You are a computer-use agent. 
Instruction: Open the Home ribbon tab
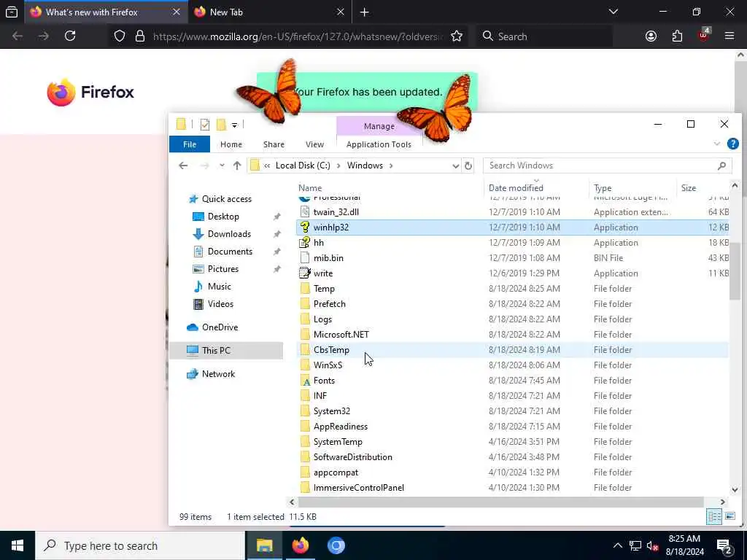click(x=231, y=144)
